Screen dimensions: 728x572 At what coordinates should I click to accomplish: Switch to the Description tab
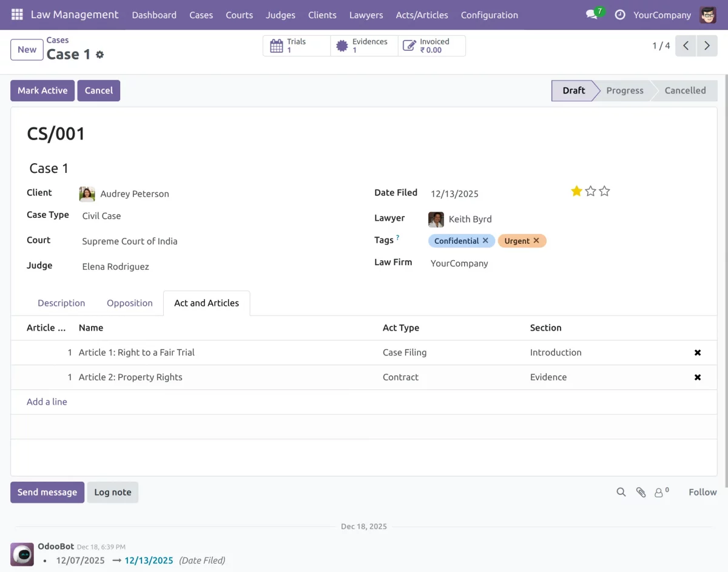pos(61,303)
